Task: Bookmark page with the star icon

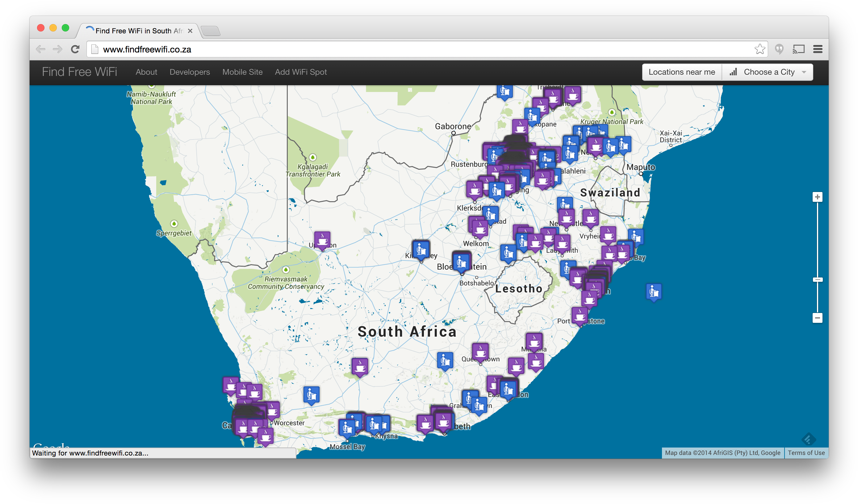Action: click(760, 49)
